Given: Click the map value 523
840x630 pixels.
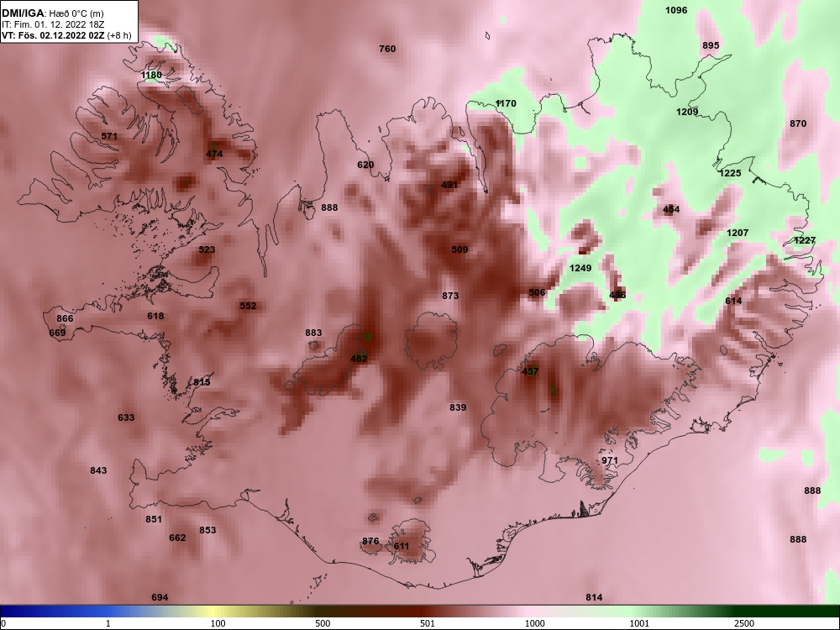Looking at the screenshot, I should point(207,249).
